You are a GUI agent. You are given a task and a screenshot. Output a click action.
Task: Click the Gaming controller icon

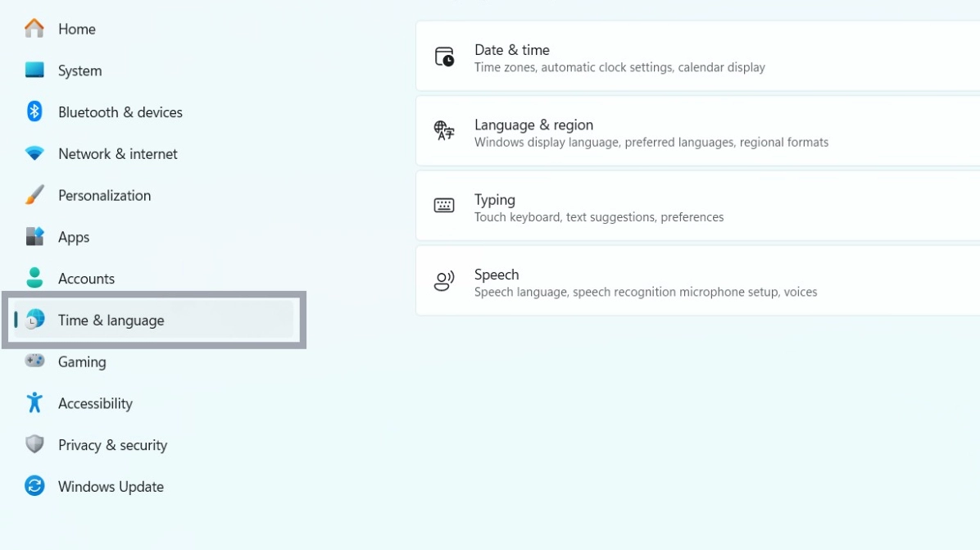(x=34, y=361)
